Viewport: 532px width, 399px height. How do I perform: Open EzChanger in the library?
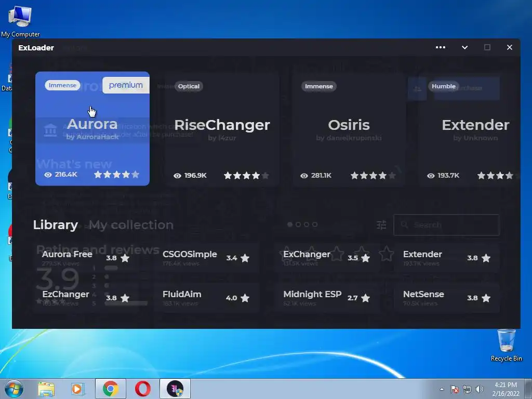[87, 298]
